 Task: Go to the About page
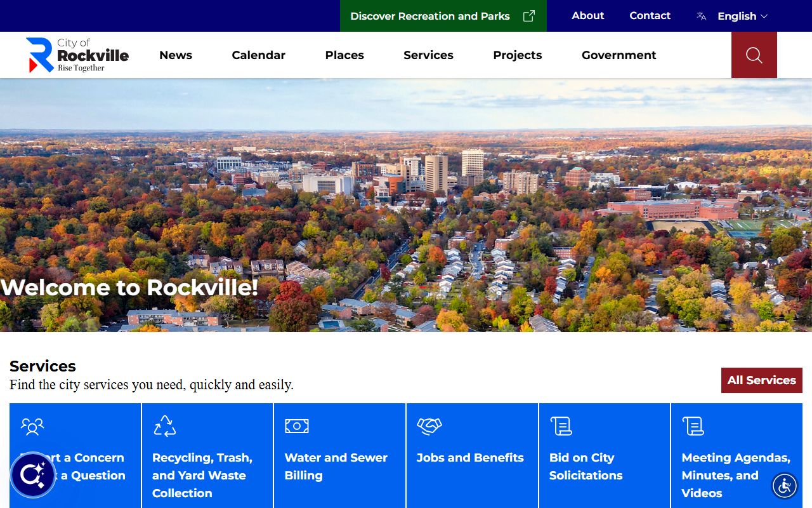point(588,15)
